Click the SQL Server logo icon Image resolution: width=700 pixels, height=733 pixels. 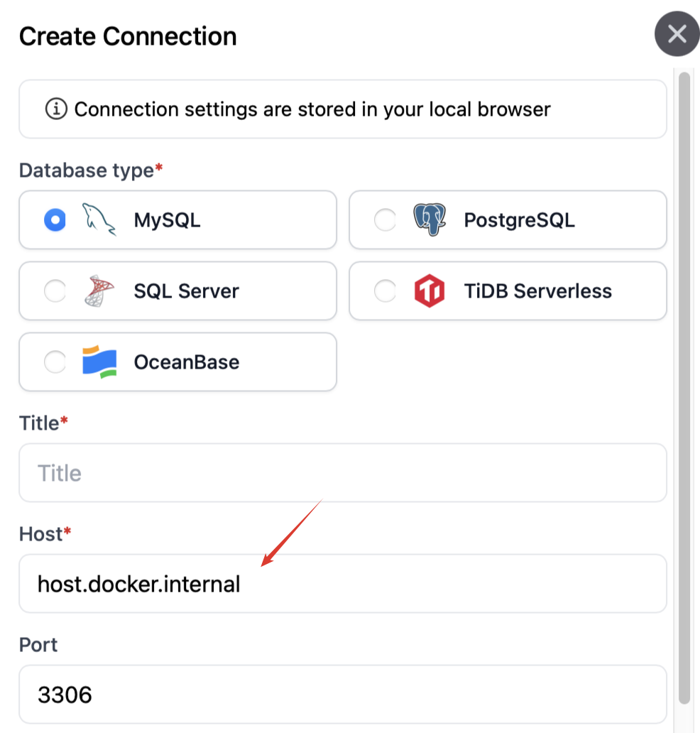tap(99, 291)
